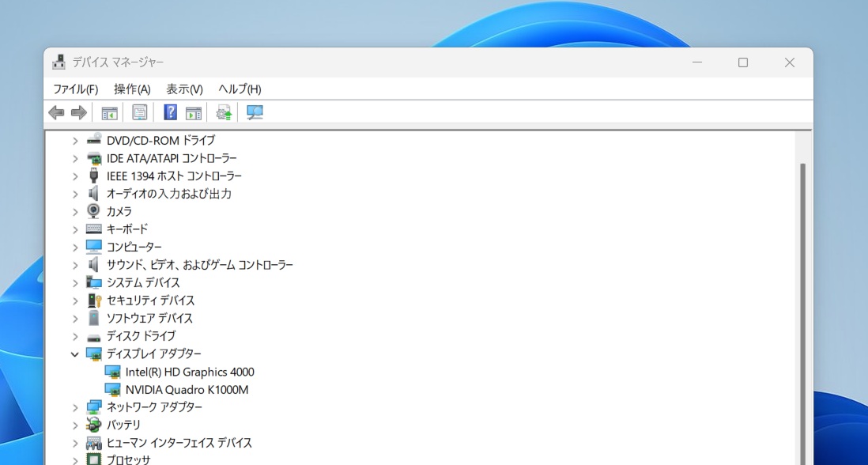The width and height of the screenshot is (868, 465).
Task: Click the Back arrow toolbar icon
Action: [56, 112]
